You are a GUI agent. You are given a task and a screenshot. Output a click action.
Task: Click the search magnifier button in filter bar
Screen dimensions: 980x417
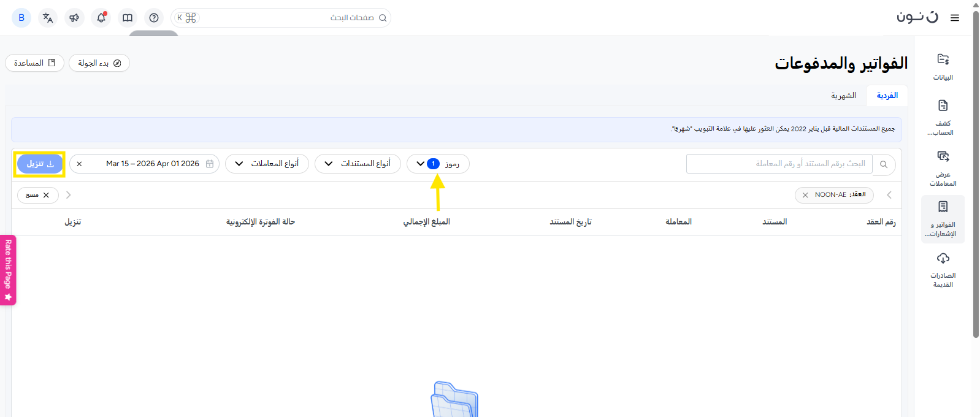click(x=884, y=164)
